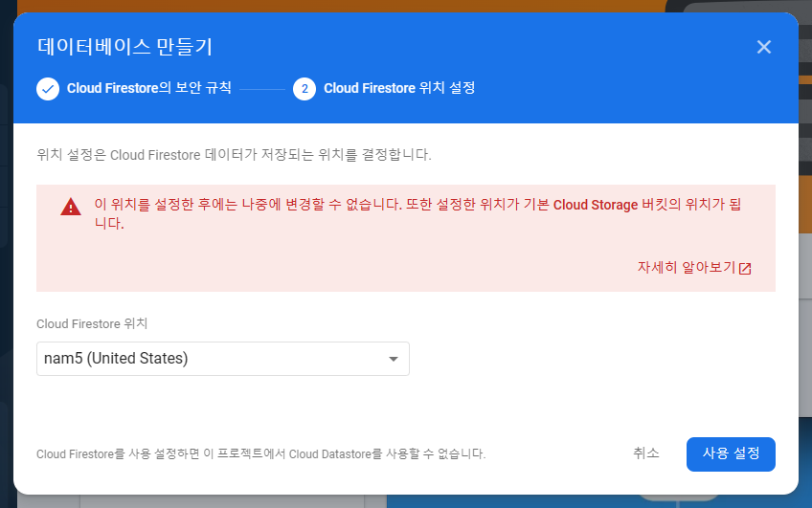The image size is (812, 508).
Task: Click the Cloud Firestore 위치 field label
Action: pos(92,323)
